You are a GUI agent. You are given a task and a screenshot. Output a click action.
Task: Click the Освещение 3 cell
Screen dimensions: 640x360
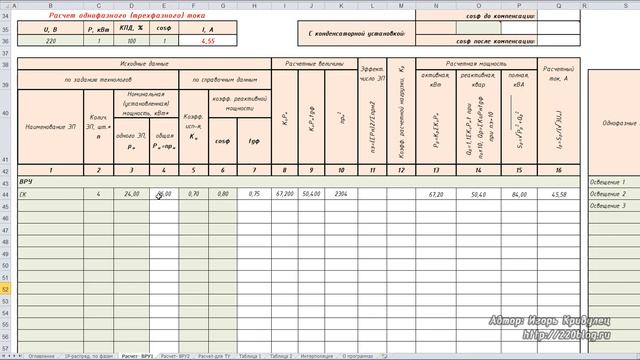[x=614, y=206]
